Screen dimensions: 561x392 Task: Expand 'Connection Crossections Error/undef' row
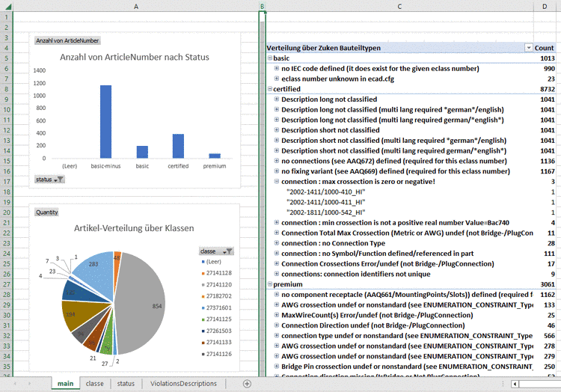pyautogui.click(x=277, y=263)
